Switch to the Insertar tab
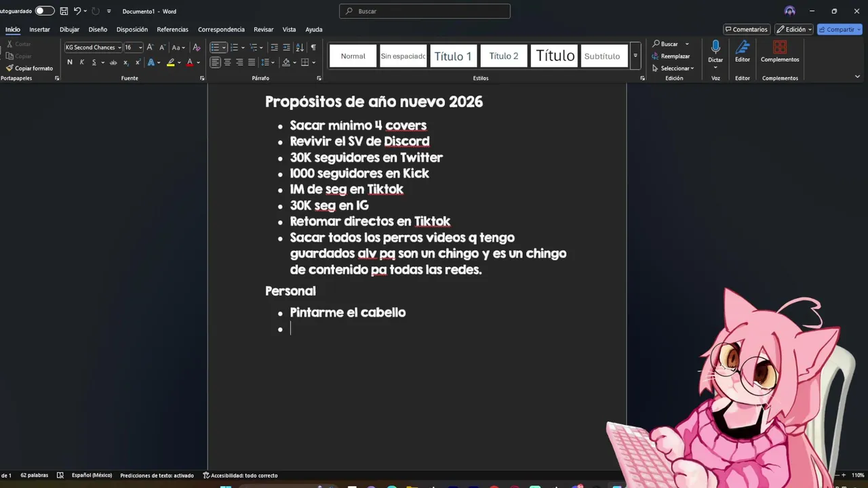 (x=39, y=29)
